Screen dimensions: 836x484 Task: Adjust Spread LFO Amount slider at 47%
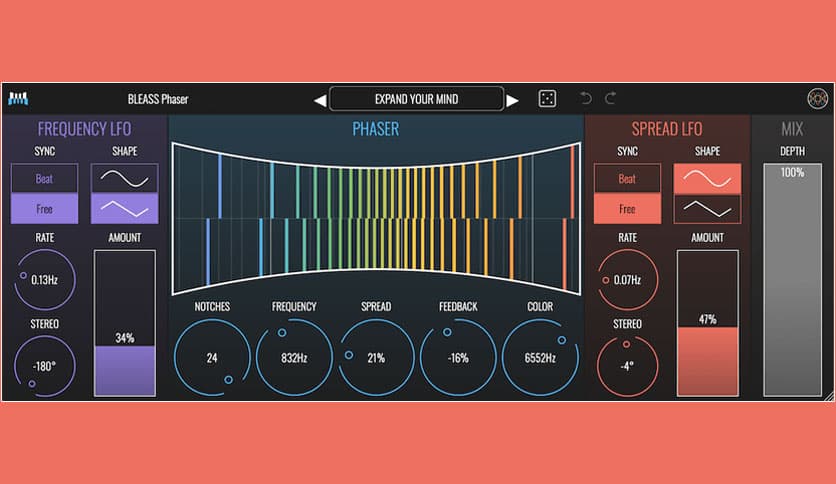[x=708, y=323]
